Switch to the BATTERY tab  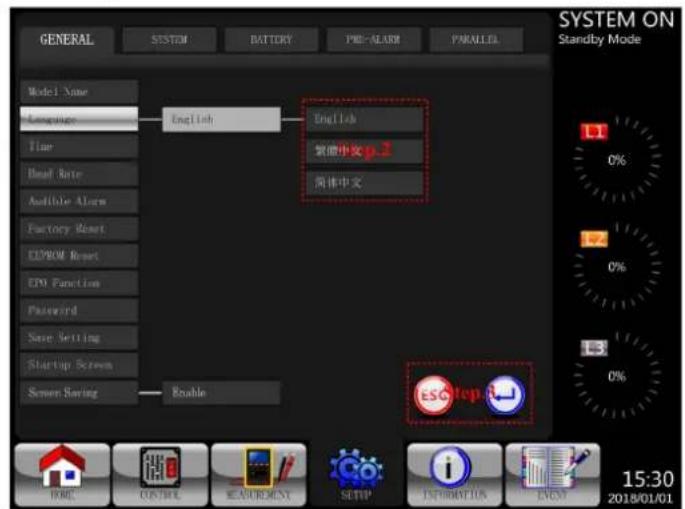point(271,40)
